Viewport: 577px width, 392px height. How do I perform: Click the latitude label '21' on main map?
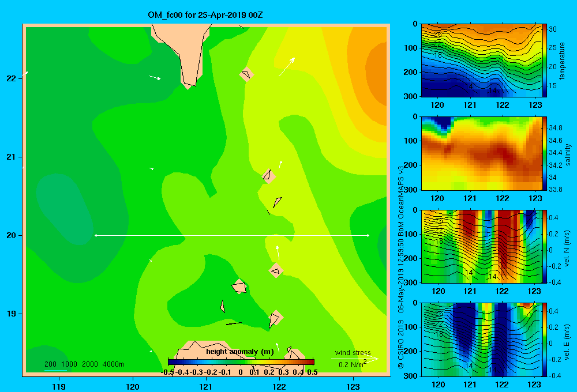pos(12,157)
